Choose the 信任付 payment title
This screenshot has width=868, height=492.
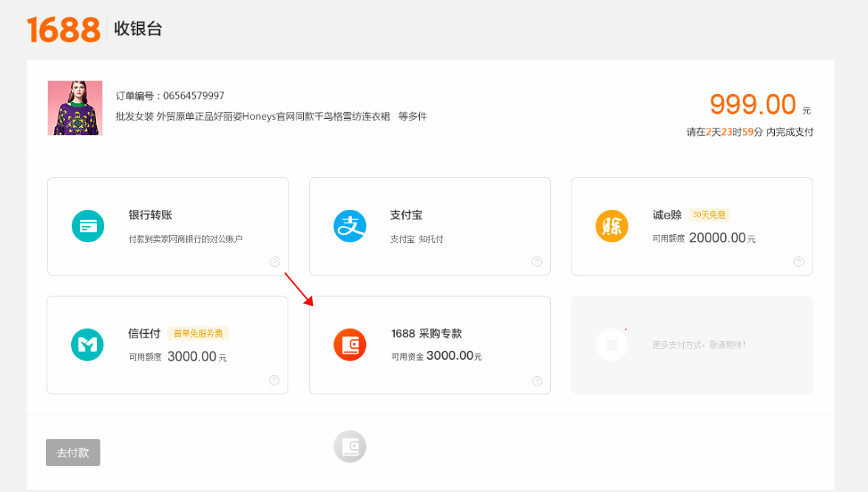[144, 333]
